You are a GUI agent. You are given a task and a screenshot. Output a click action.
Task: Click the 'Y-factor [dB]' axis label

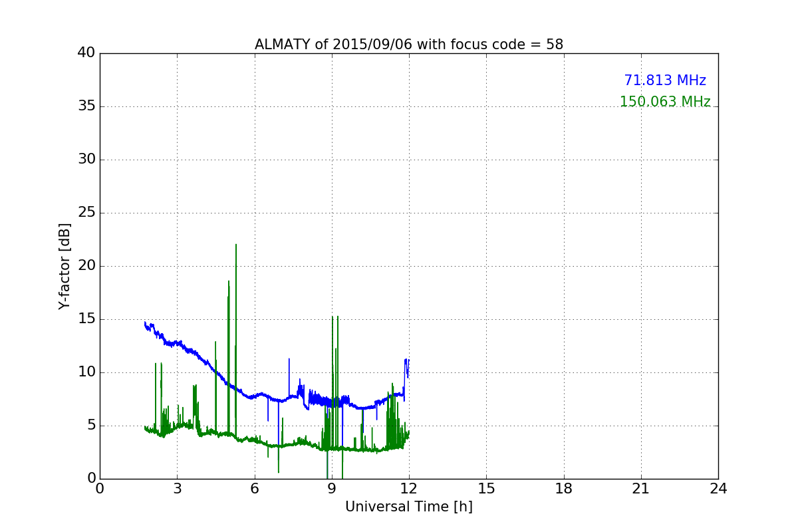[x=65, y=266]
